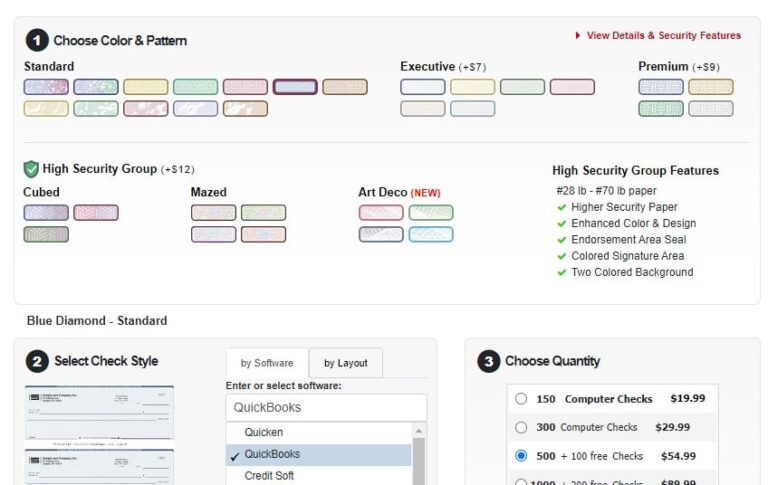Viewport: 768px width, 485px height.
Task: Choose the 300 Computer Checks option
Action: point(521,427)
